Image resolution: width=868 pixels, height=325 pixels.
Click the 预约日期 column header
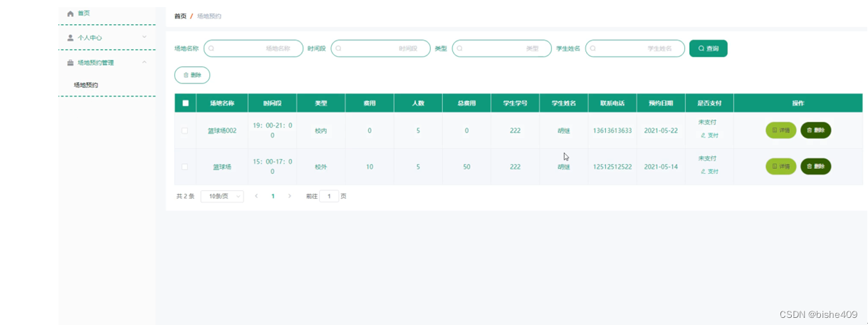point(661,103)
